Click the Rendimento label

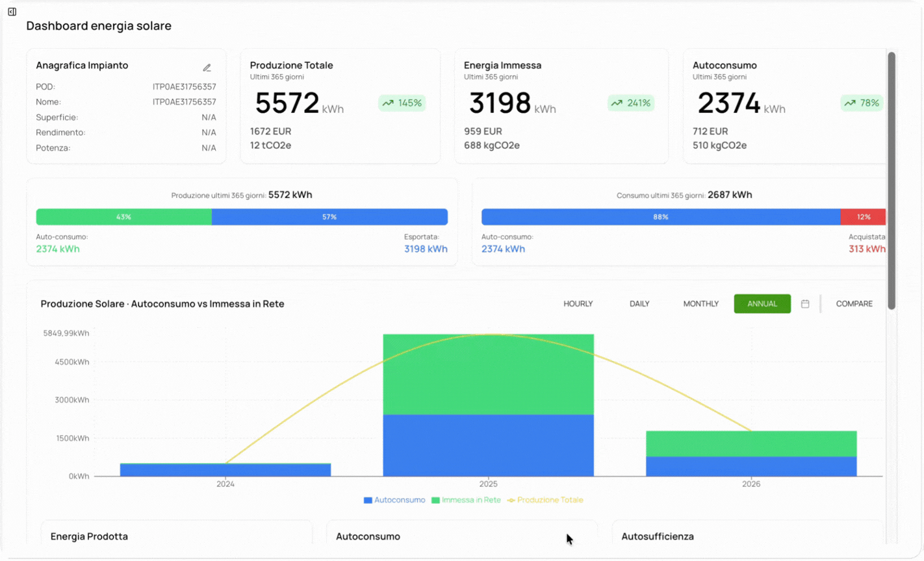coord(60,132)
